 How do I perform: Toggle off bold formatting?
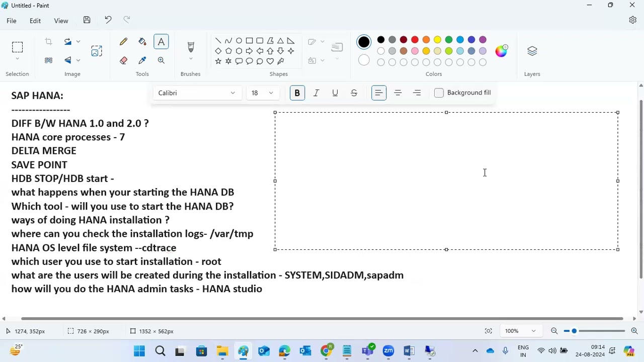pos(297,93)
